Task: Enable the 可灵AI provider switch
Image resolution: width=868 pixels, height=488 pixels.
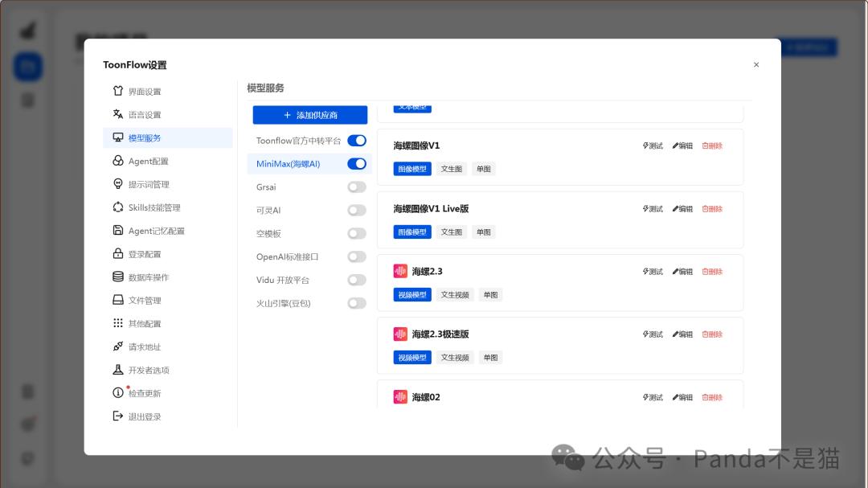Action: [357, 211]
